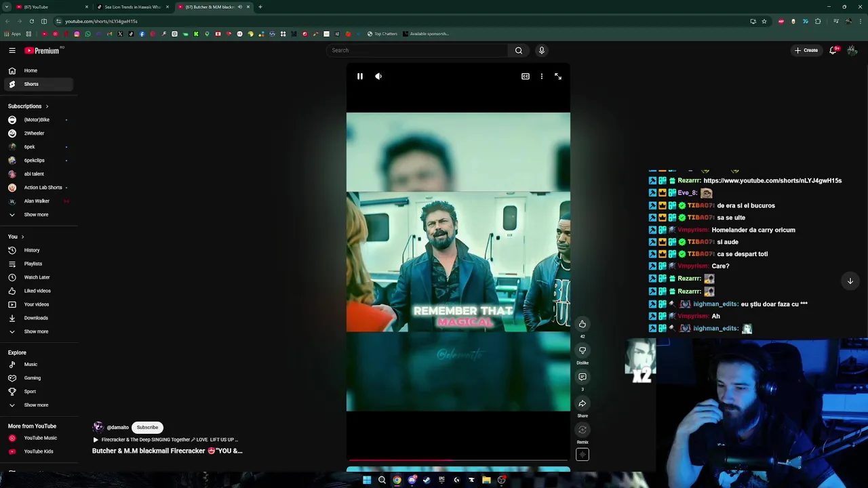
Task: Open Watch Later in sidebar
Action: [x=39, y=277]
